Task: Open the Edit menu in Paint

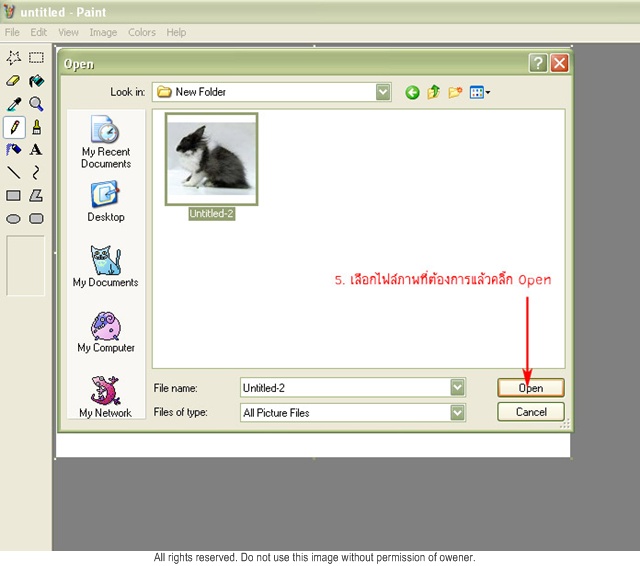Action: click(39, 32)
